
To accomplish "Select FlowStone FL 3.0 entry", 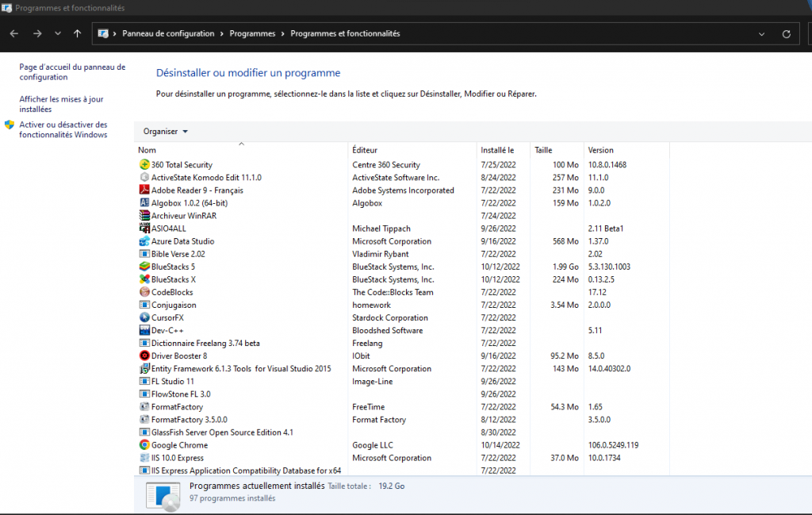I will (x=401, y=394).
